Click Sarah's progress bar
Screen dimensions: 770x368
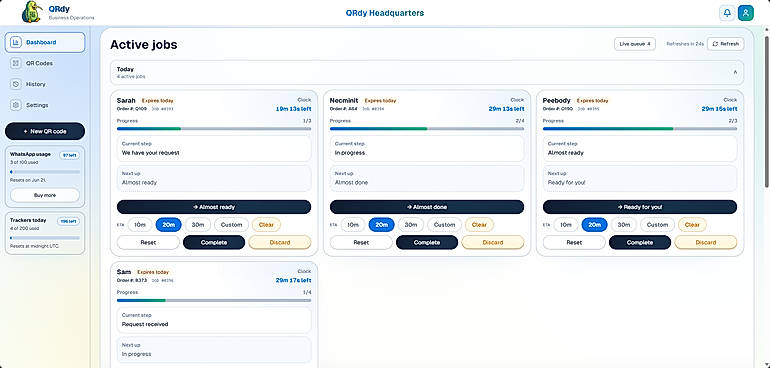coord(214,129)
